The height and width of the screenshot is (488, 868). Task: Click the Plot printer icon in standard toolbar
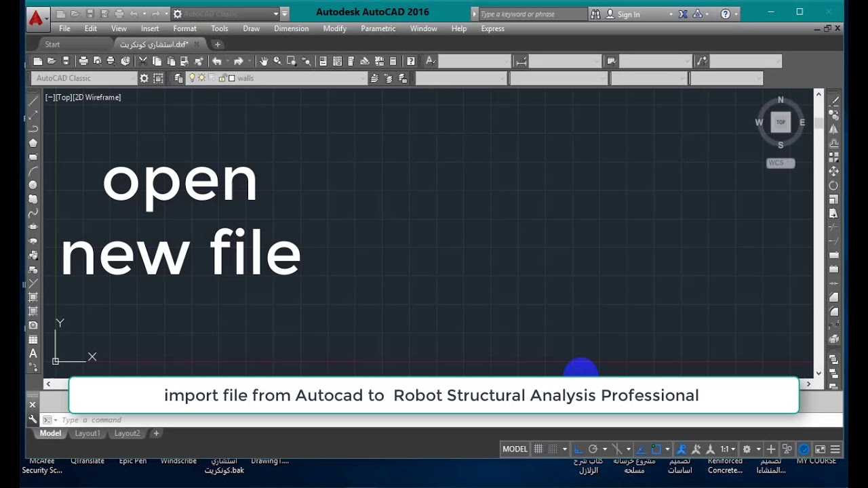(83, 61)
